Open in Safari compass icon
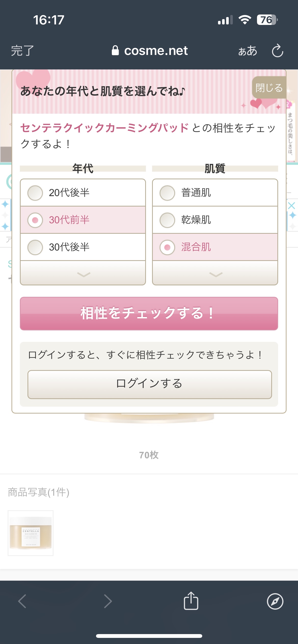Image resolution: width=298 pixels, height=644 pixels. click(x=275, y=601)
